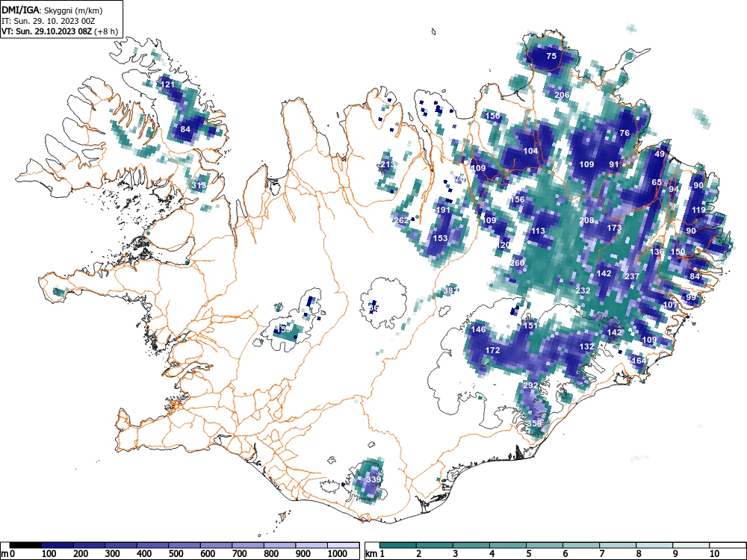The height and width of the screenshot is (560, 747).
Task: Click the visibility value '107' on the map
Action: [670, 305]
